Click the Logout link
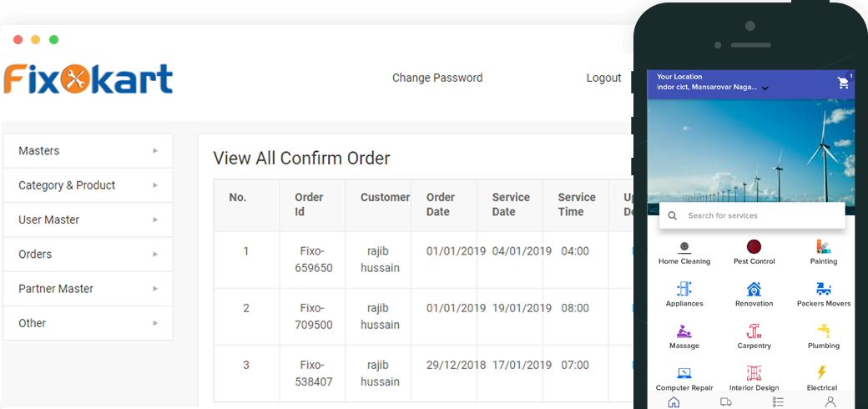This screenshot has height=409, width=868. [x=603, y=78]
